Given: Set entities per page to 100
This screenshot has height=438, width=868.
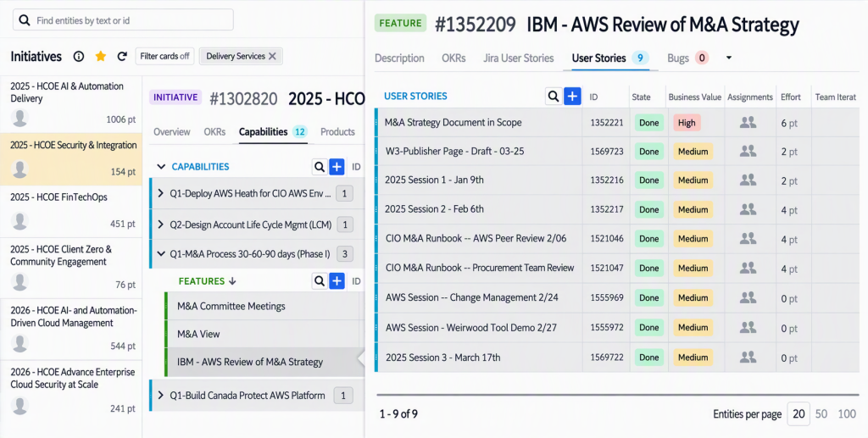Looking at the screenshot, I should click(x=847, y=413).
